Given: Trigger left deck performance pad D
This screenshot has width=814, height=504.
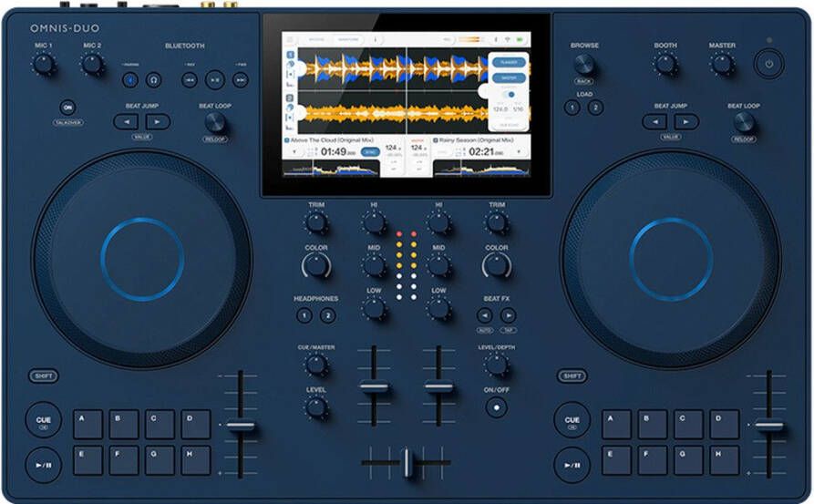Looking at the screenshot, I should click(x=196, y=425).
